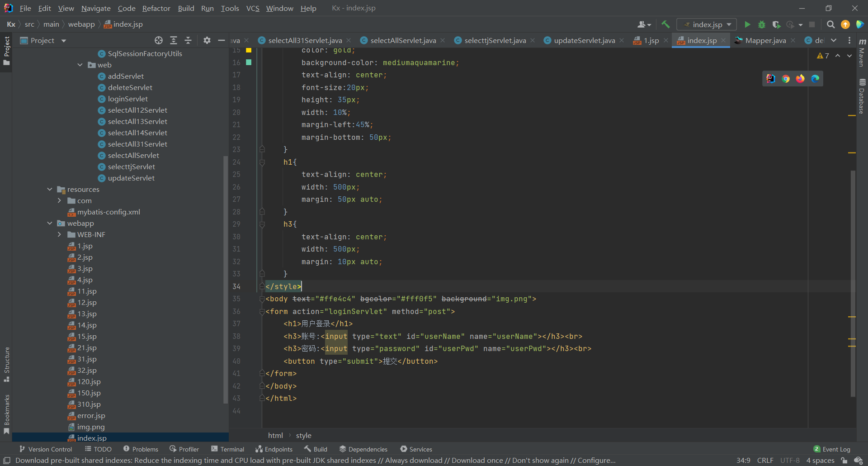Select opened file target icon in Project panel

(x=159, y=40)
